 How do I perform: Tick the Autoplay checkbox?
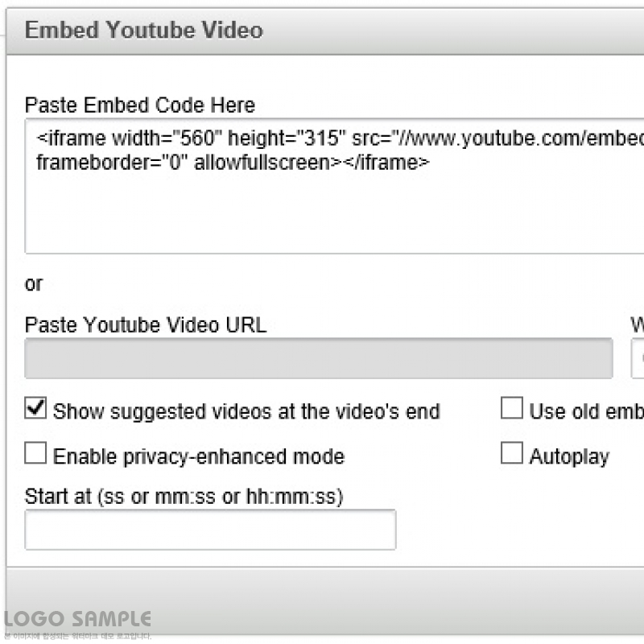(x=512, y=454)
